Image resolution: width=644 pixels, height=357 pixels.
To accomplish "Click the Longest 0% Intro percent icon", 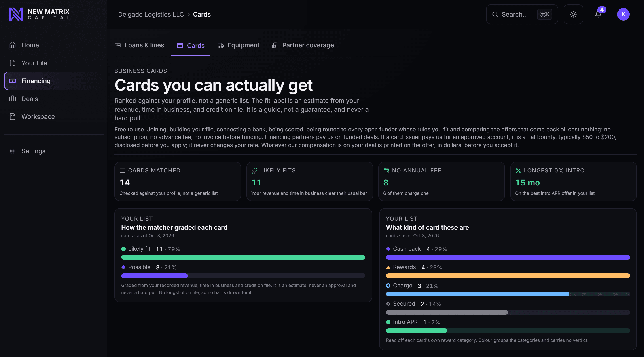I will pyautogui.click(x=518, y=171).
